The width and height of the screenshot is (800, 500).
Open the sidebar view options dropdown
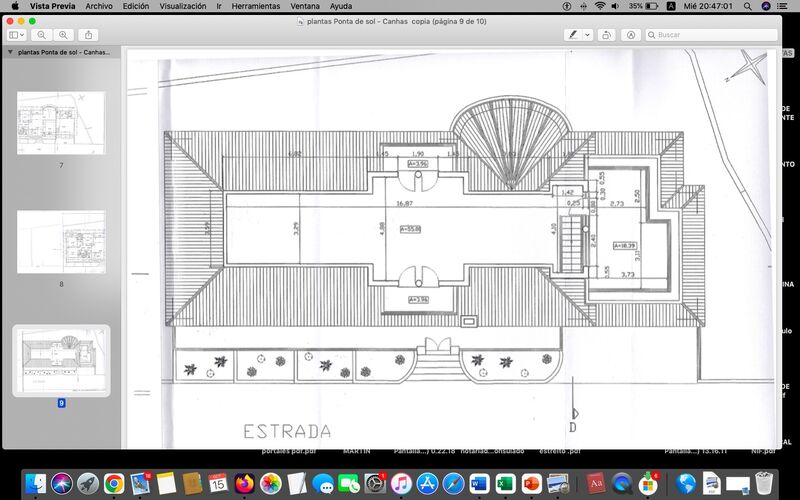click(23, 35)
